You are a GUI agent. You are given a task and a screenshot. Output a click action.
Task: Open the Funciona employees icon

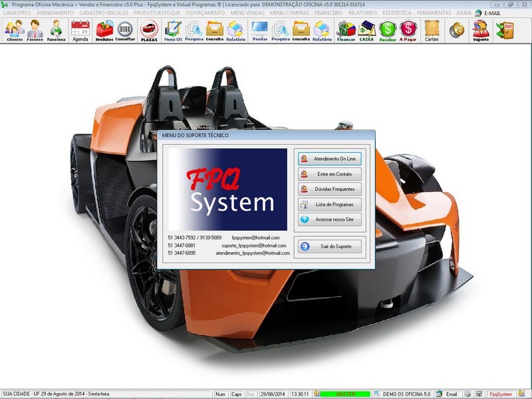[x=56, y=31]
